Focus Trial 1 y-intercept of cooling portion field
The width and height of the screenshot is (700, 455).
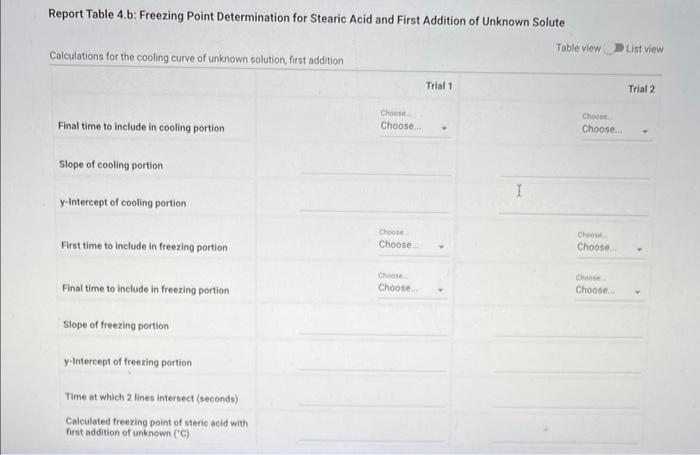pyautogui.click(x=376, y=202)
